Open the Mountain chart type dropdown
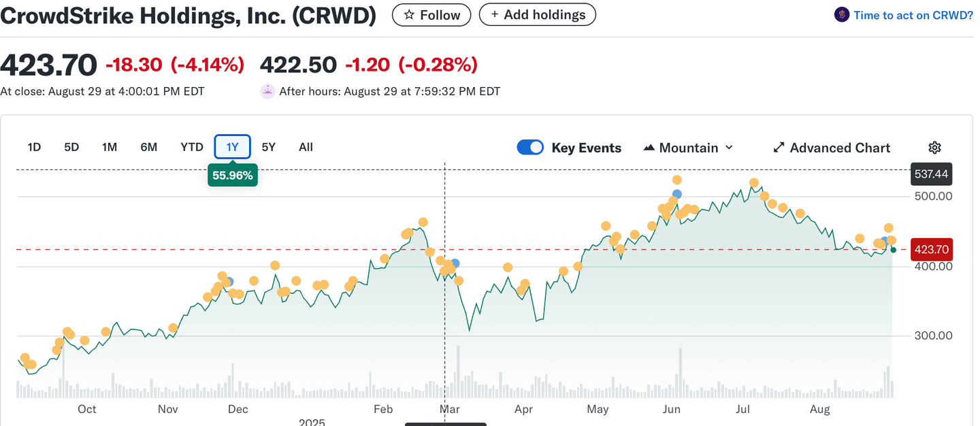The width and height of the screenshot is (980, 426). click(688, 147)
